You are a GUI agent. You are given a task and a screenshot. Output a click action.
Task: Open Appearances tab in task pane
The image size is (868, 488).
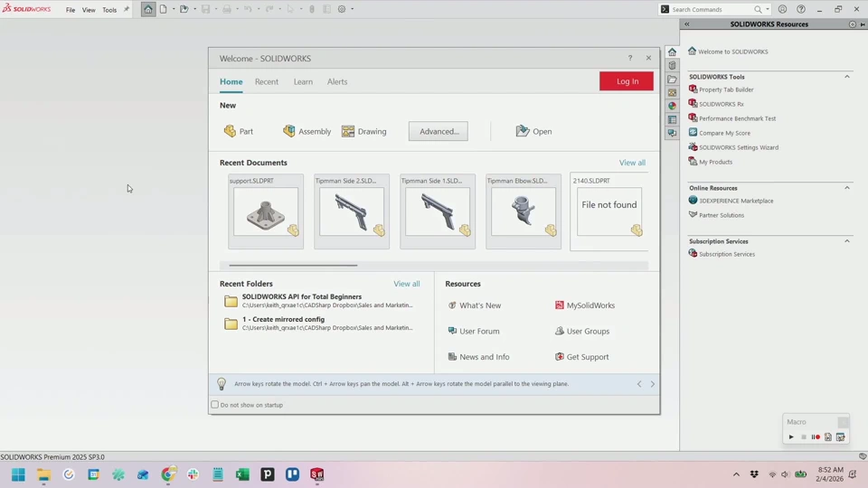(672, 106)
